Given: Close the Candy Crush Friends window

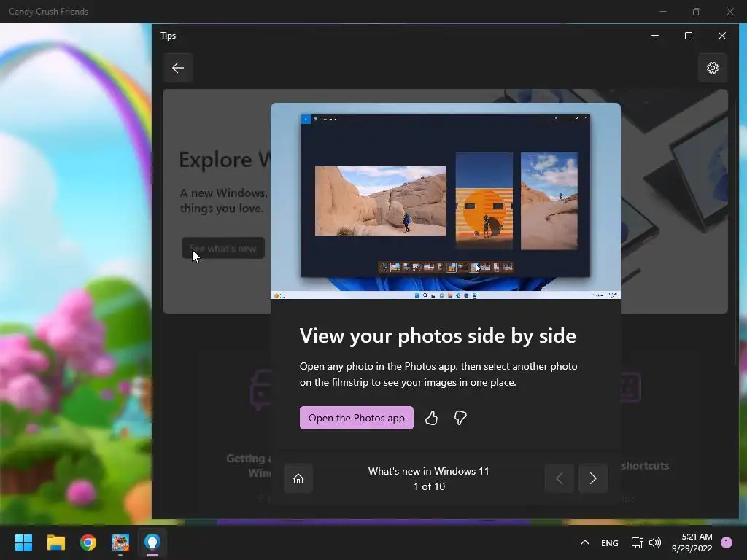Looking at the screenshot, I should click(730, 12).
